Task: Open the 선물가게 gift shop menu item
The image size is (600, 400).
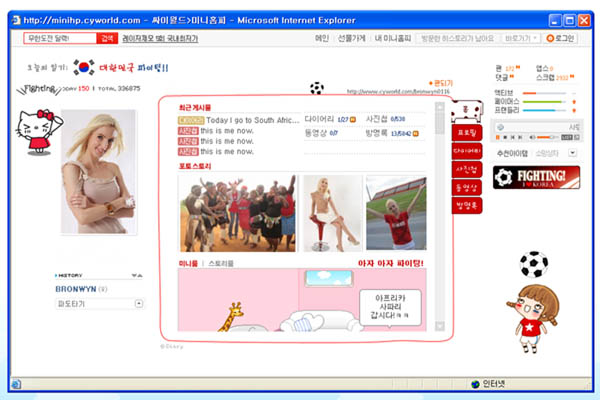Action: pos(352,38)
